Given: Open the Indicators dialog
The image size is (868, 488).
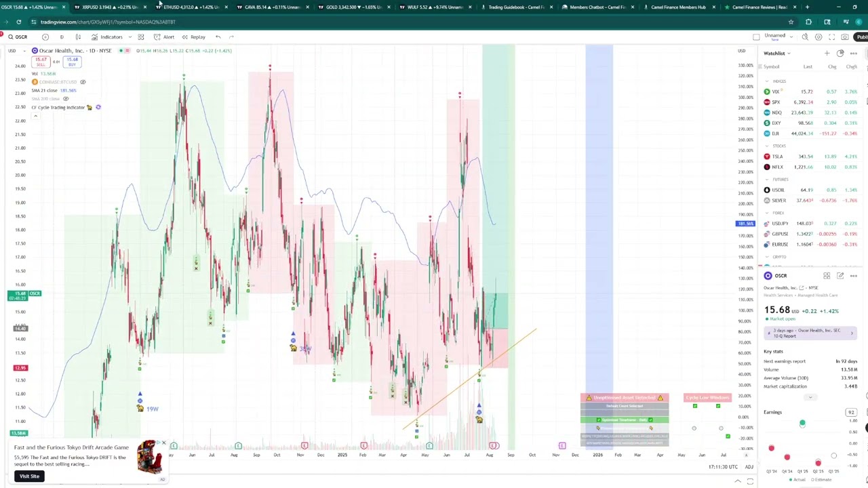Looking at the screenshot, I should (107, 37).
